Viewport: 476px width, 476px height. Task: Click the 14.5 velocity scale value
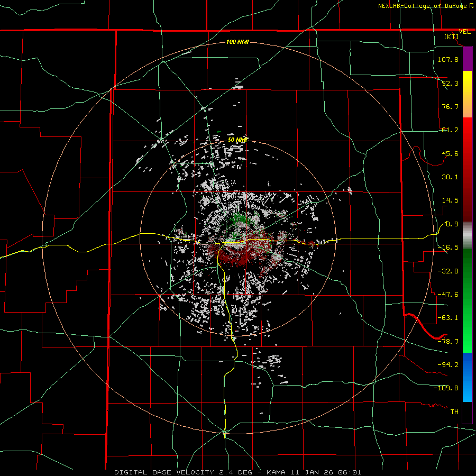450,200
